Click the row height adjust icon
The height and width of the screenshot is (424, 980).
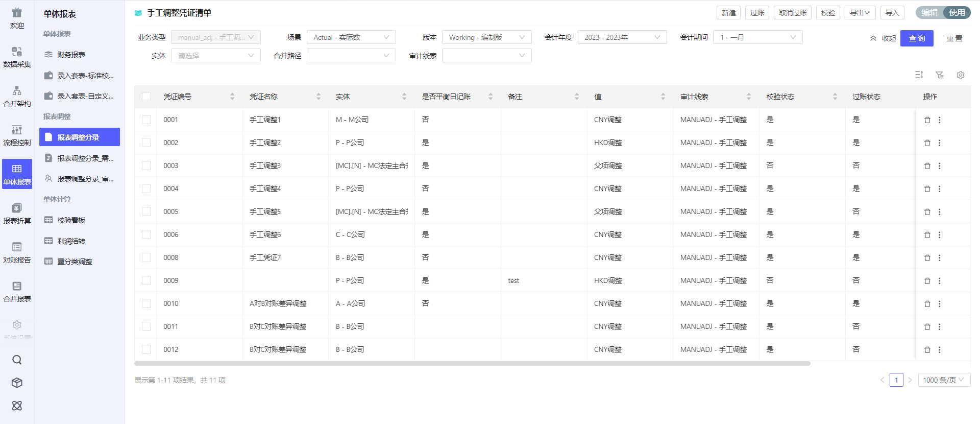tap(919, 75)
